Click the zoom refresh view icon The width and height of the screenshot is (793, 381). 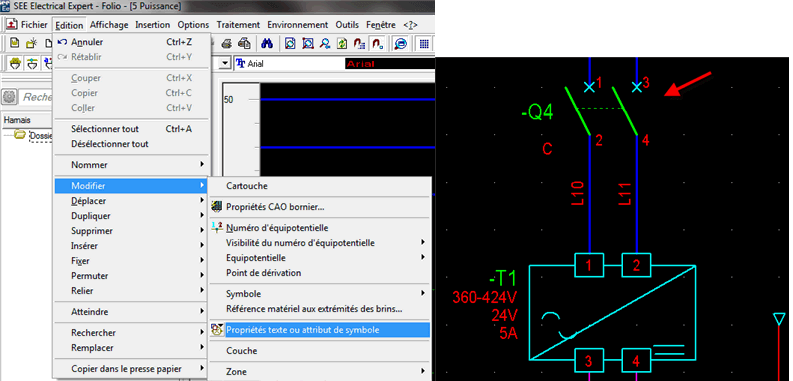click(290, 44)
